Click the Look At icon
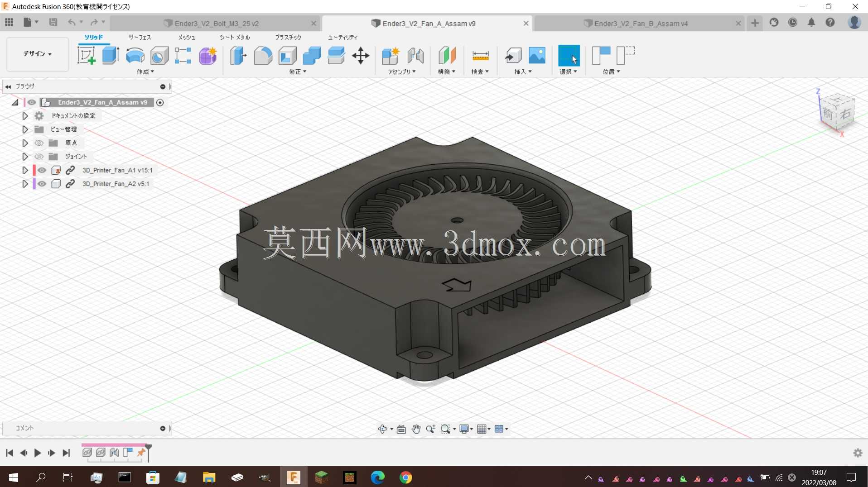The height and width of the screenshot is (487, 868). [x=401, y=429]
